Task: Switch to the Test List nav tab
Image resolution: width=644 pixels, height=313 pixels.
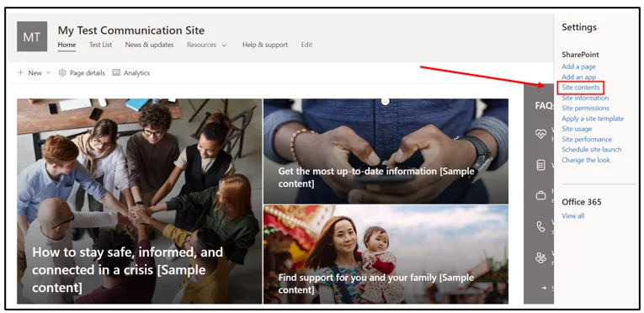Action: click(101, 45)
